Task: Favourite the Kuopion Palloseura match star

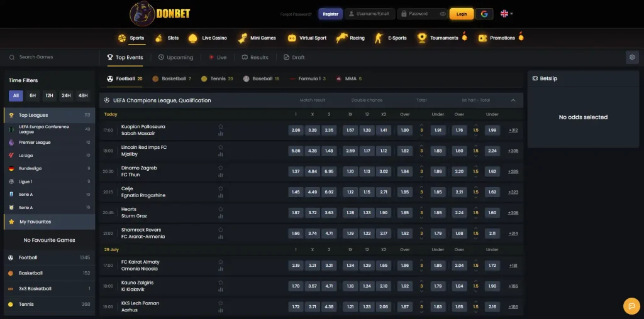Action: click(221, 127)
